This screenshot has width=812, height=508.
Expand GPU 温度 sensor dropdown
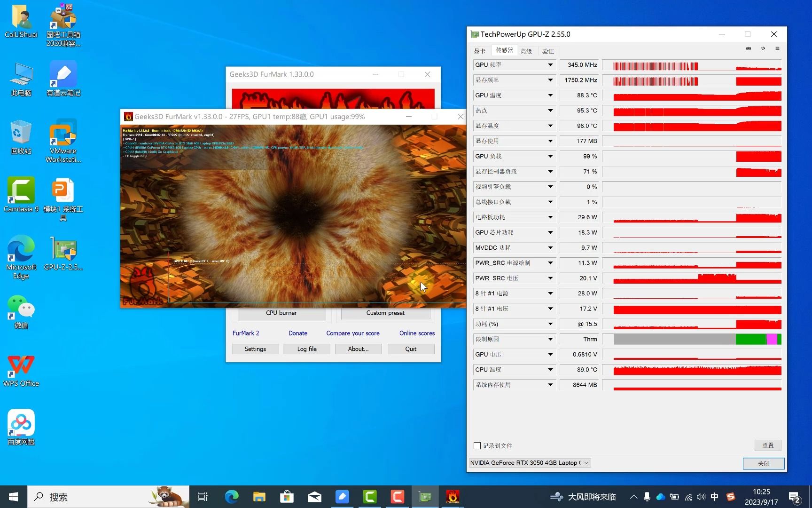pos(550,95)
